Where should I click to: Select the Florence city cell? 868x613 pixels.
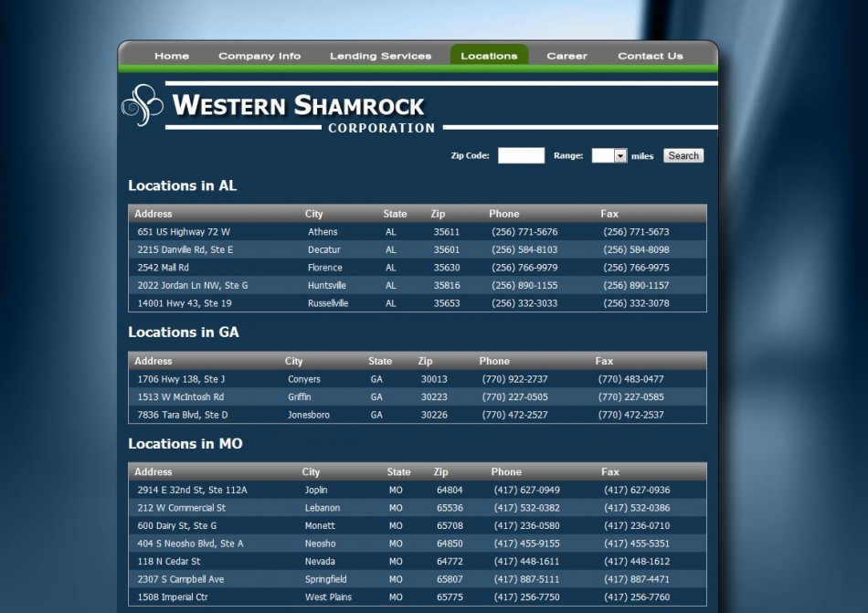(325, 268)
